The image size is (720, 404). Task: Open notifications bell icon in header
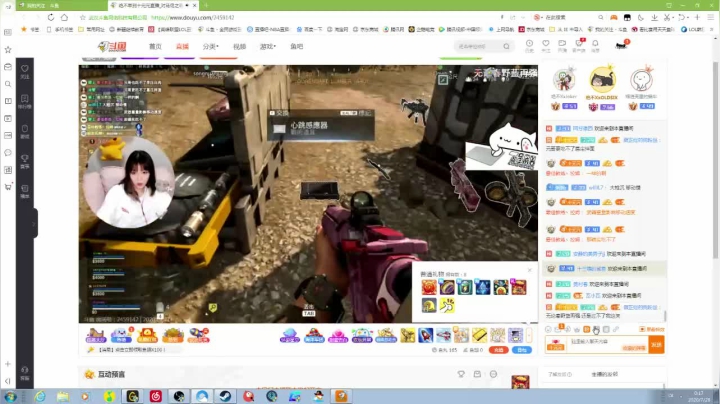pyautogui.click(x=595, y=45)
